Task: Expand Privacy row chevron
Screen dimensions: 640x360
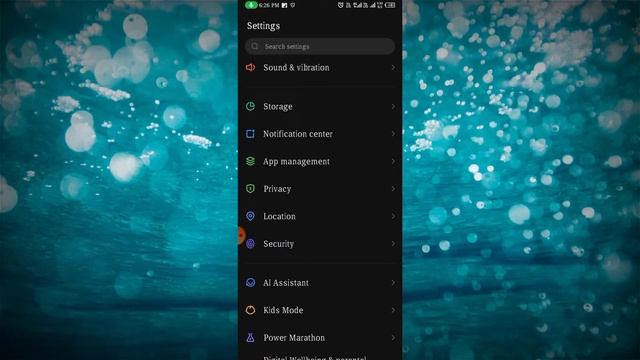Action: pos(393,189)
